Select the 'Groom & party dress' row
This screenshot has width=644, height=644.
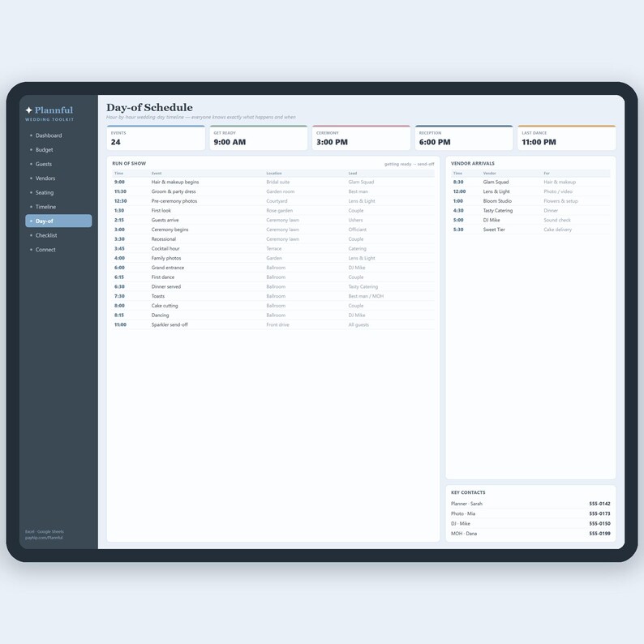tap(273, 191)
